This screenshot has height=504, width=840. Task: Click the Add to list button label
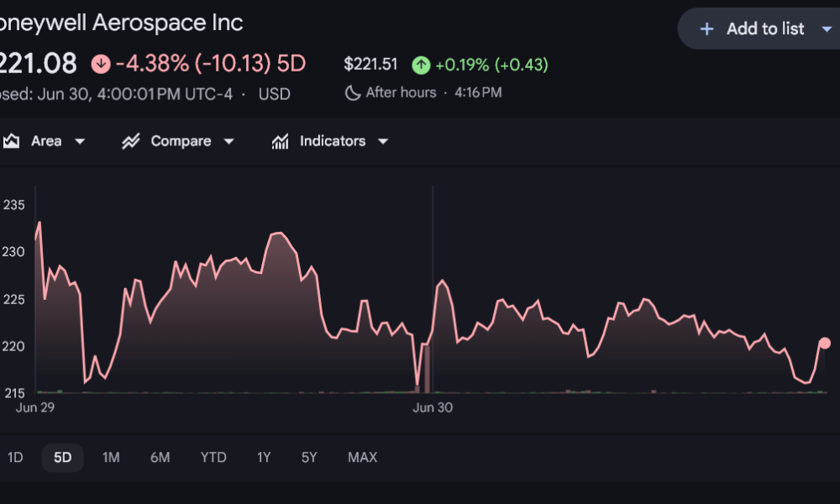coord(765,29)
